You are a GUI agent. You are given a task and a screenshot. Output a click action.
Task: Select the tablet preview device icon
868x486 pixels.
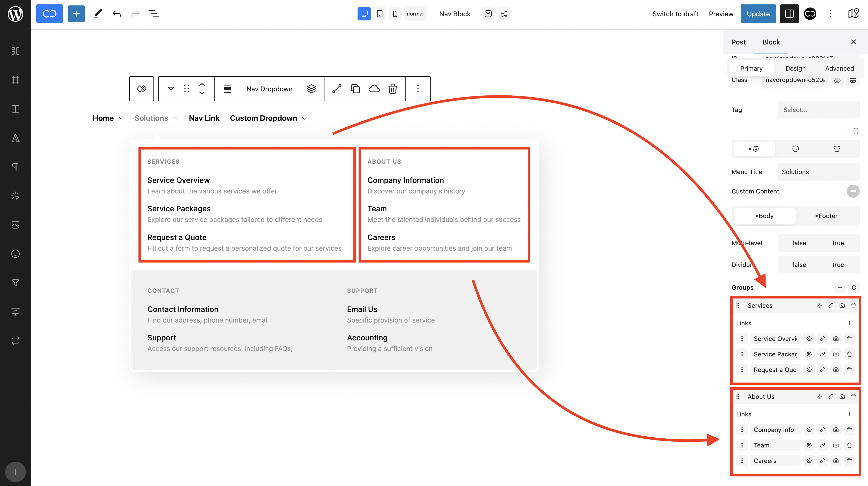click(379, 14)
